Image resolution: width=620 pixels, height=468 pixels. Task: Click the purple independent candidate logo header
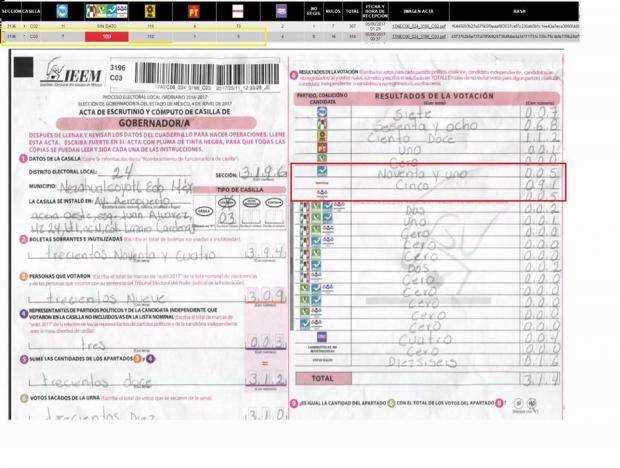282,11
